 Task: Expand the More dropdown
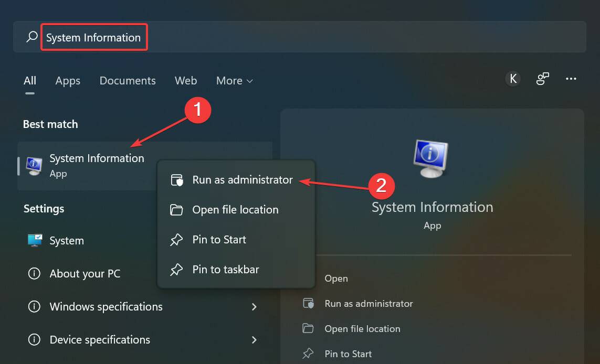(234, 81)
